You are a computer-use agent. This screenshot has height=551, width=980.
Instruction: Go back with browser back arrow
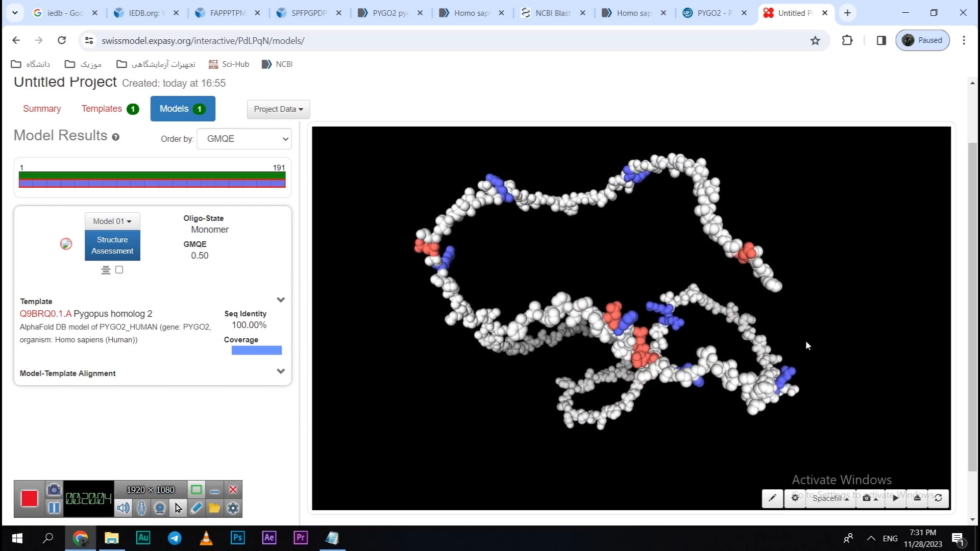[x=16, y=40]
